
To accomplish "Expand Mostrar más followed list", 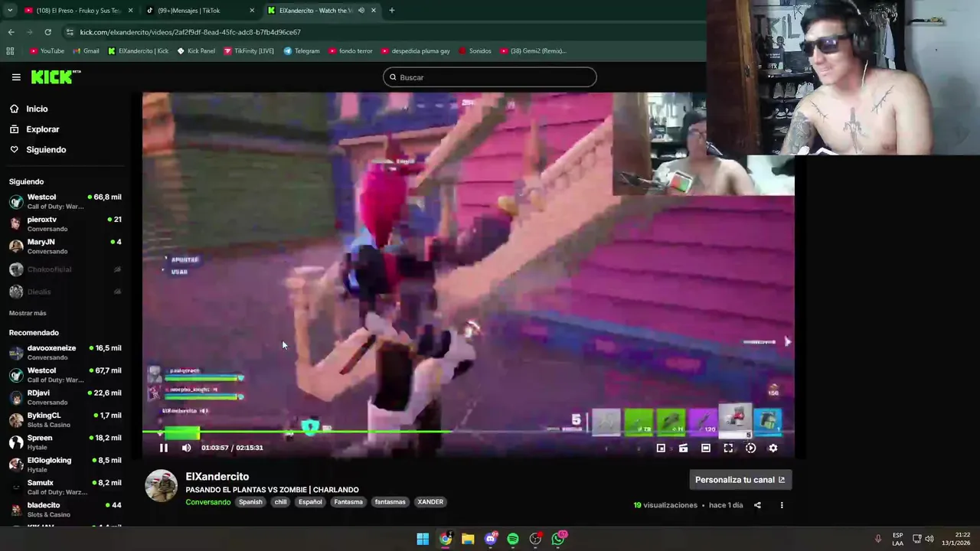I will pos(28,313).
